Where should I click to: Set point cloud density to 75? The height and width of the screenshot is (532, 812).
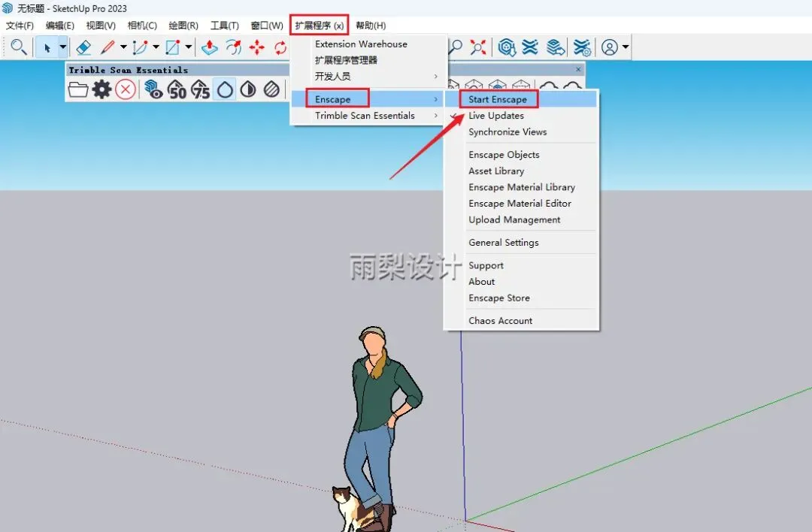point(201,89)
